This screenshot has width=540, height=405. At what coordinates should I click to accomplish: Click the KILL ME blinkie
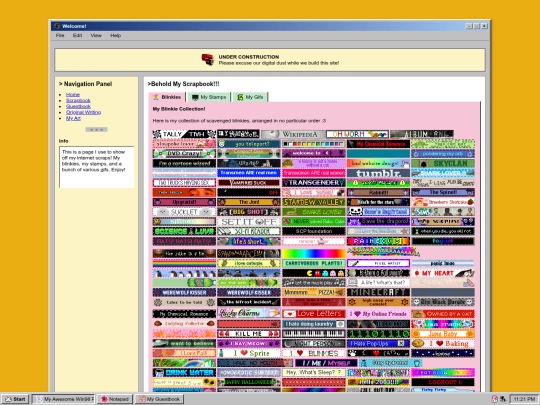tap(249, 334)
